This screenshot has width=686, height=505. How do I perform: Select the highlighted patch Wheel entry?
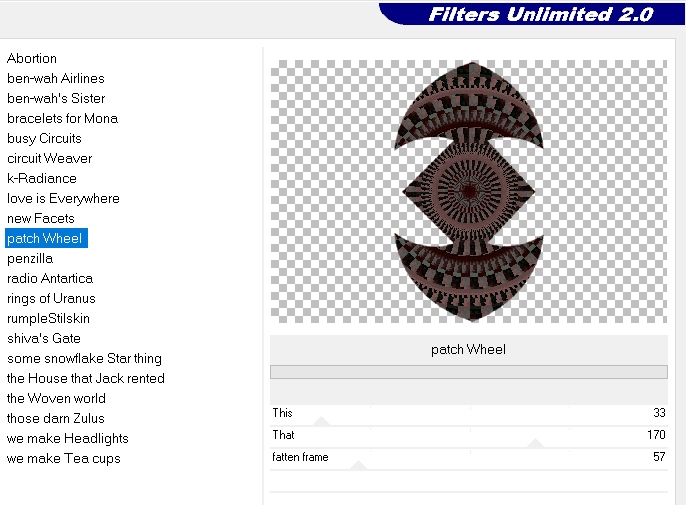(45, 238)
